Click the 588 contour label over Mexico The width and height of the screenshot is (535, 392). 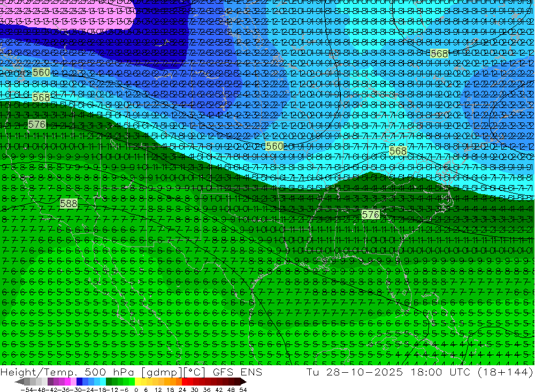[69, 204]
